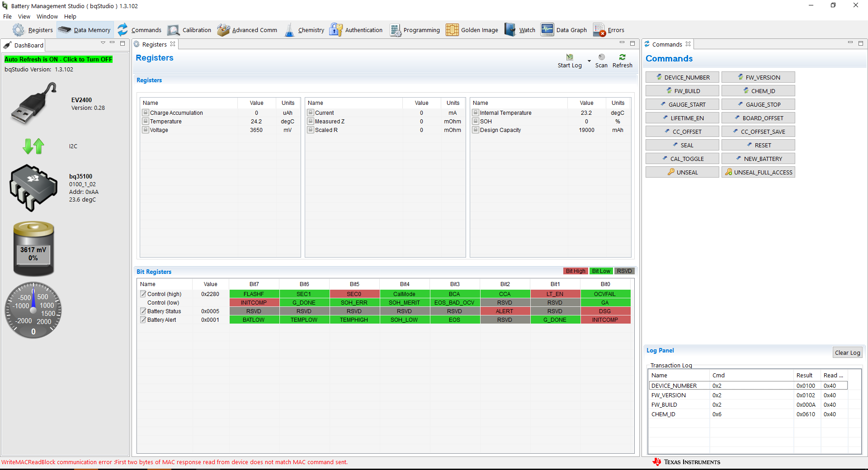Open the Authentication lock icon
The height and width of the screenshot is (470, 868).
coord(336,30)
